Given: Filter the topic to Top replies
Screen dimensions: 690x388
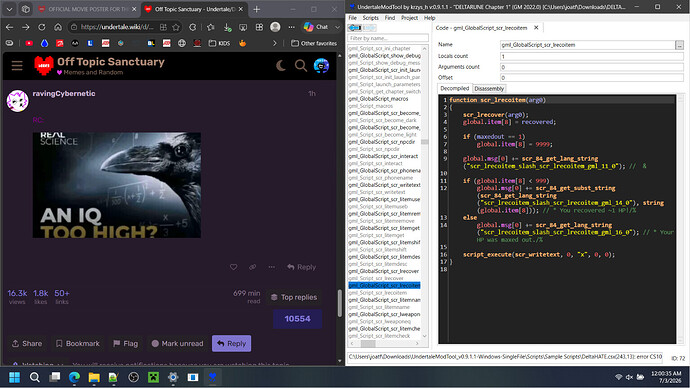Looking at the screenshot, I should tap(294, 297).
